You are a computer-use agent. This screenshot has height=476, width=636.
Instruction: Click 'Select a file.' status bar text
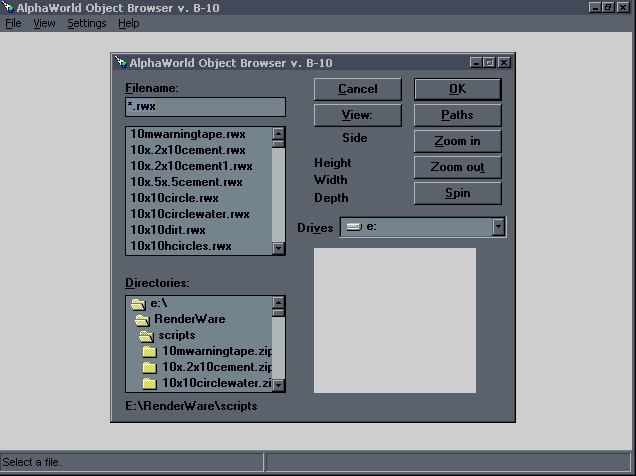click(32, 462)
